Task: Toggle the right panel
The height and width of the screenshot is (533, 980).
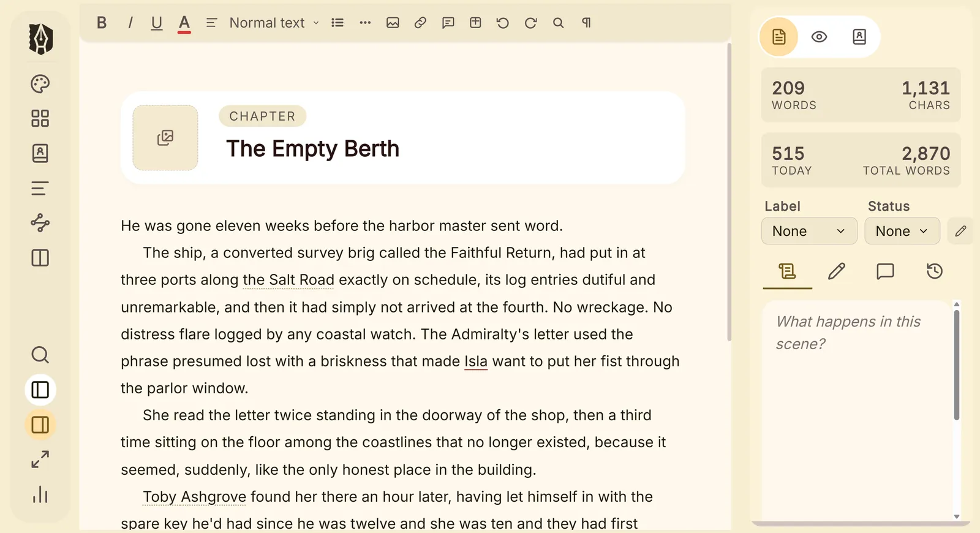Action: click(40, 425)
